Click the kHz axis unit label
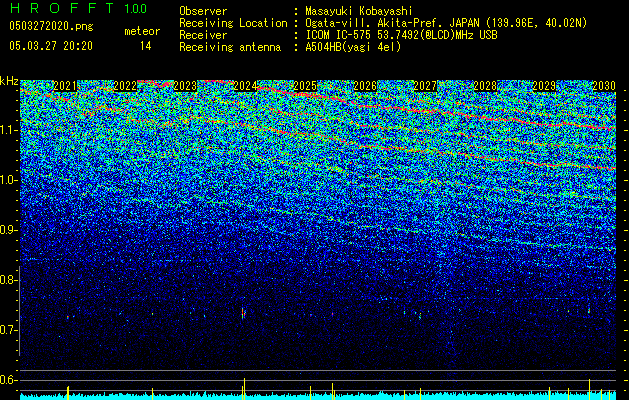Viewport: 629px width, 400px height. tap(9, 81)
